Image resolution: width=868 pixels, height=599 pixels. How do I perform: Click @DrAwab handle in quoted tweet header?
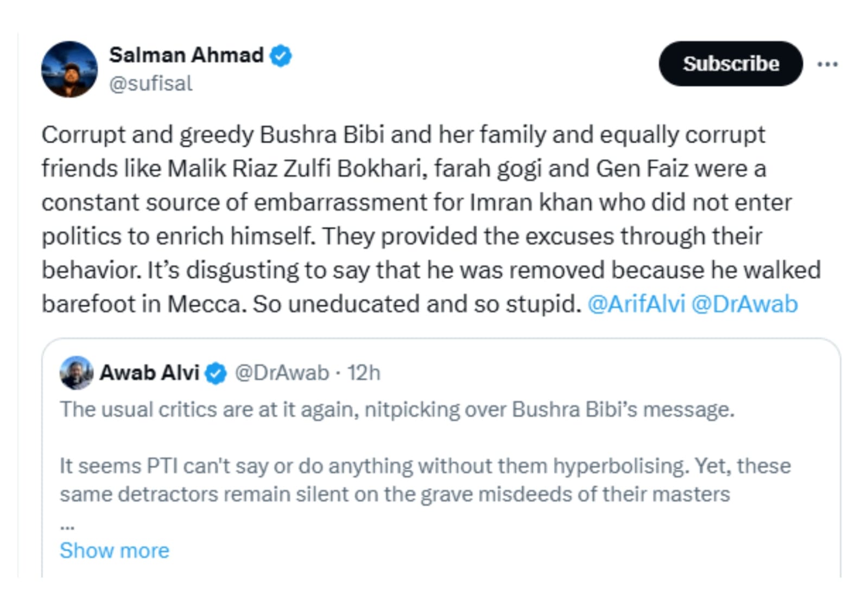[x=281, y=373]
